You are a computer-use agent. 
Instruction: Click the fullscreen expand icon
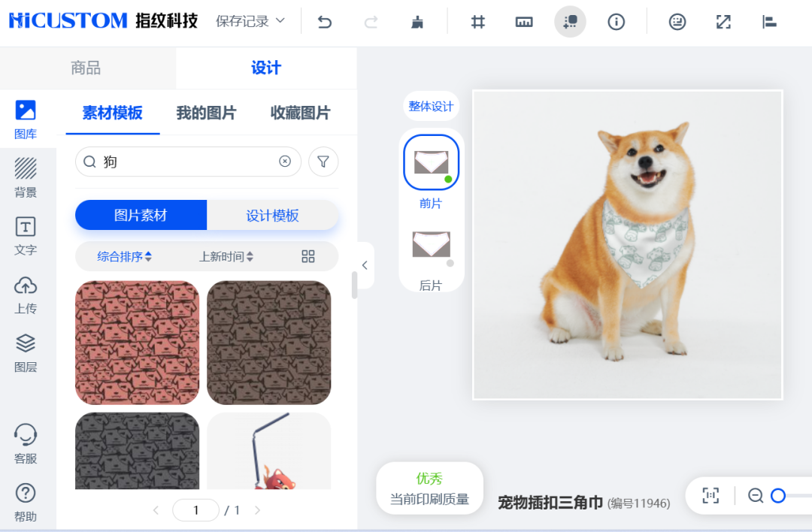coord(723,22)
